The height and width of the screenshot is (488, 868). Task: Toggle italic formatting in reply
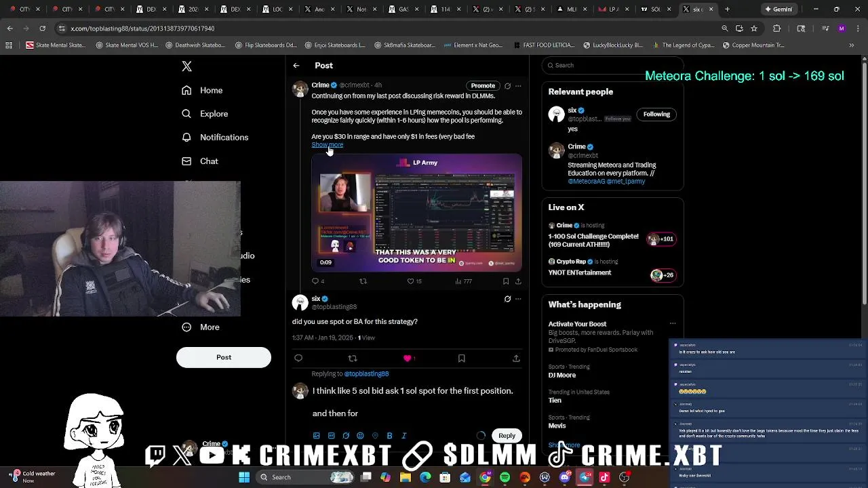pos(404,436)
